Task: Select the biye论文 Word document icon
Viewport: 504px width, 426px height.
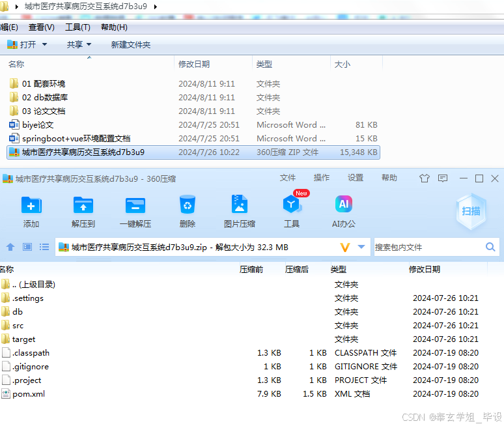Action: point(14,125)
